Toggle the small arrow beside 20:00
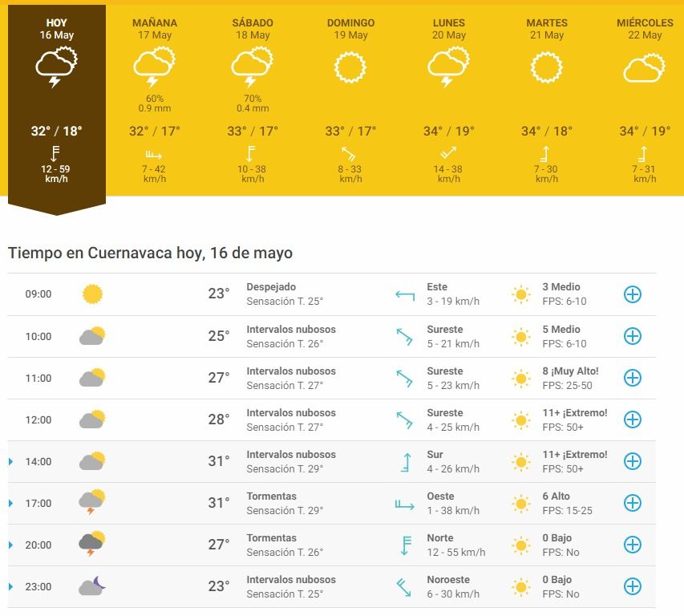 click(11, 545)
